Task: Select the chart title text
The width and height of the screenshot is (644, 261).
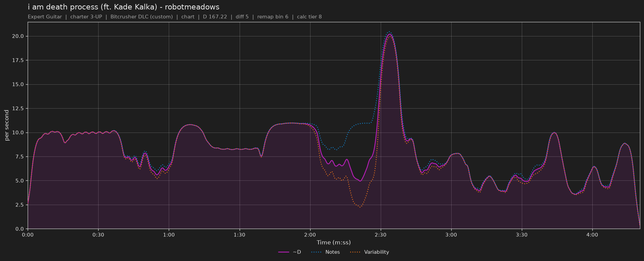Action: (x=124, y=7)
